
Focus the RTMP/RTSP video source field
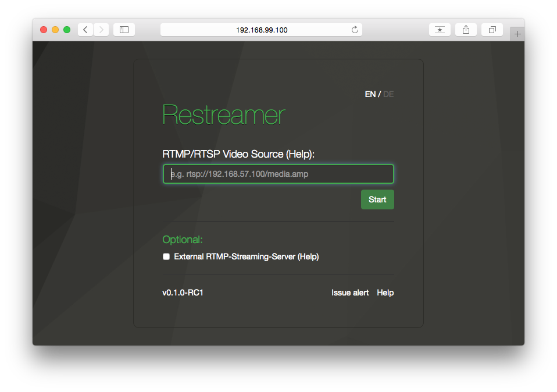[x=278, y=174]
